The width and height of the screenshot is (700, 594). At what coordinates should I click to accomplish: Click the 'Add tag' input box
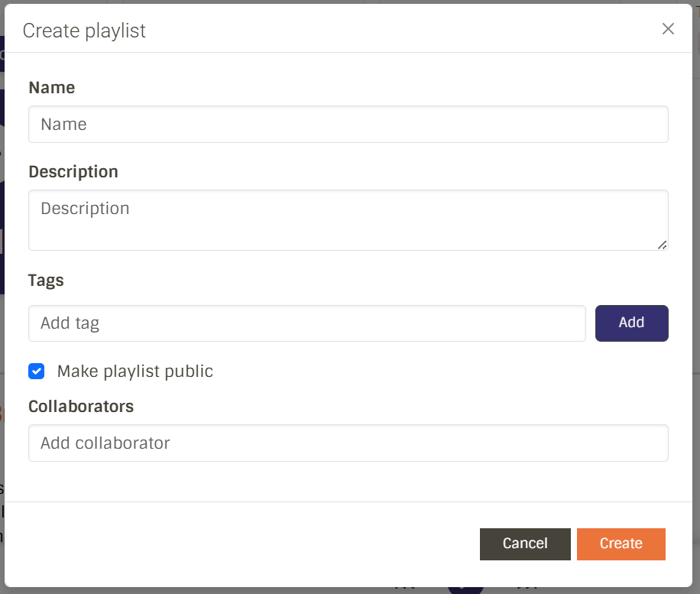306,323
